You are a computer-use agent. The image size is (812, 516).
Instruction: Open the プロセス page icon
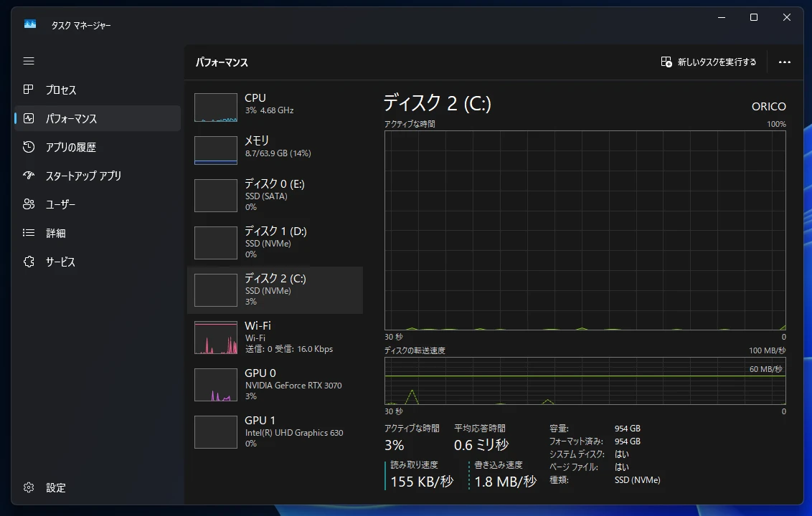[29, 90]
